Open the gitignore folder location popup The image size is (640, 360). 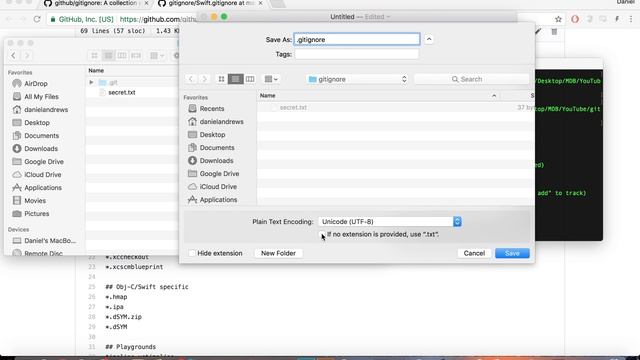click(357, 79)
